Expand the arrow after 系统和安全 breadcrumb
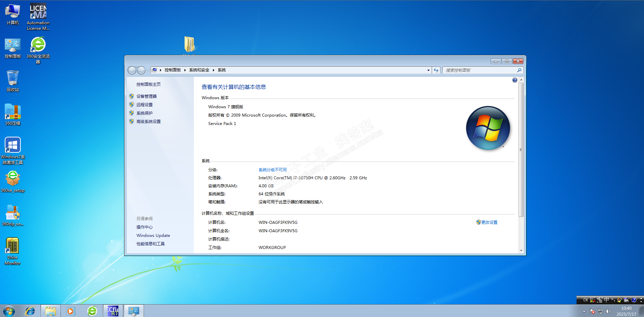 pos(213,70)
